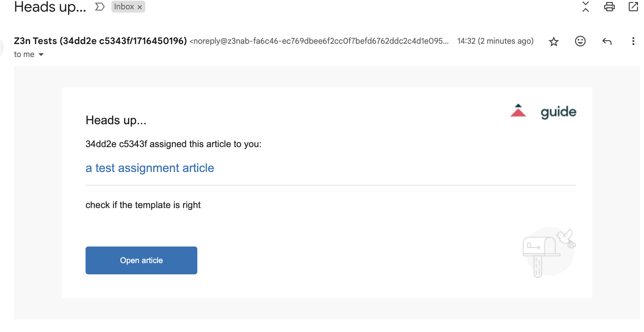Click the noreply sender email address
Image resolution: width=644 pixels, height=332 pixels.
[x=318, y=41]
